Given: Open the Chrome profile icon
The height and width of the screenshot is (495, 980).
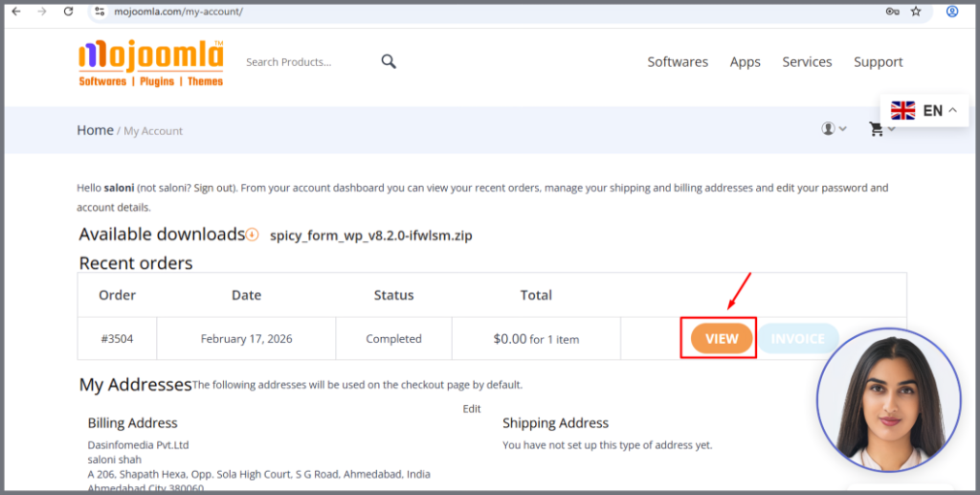Looking at the screenshot, I should pyautogui.click(x=952, y=11).
